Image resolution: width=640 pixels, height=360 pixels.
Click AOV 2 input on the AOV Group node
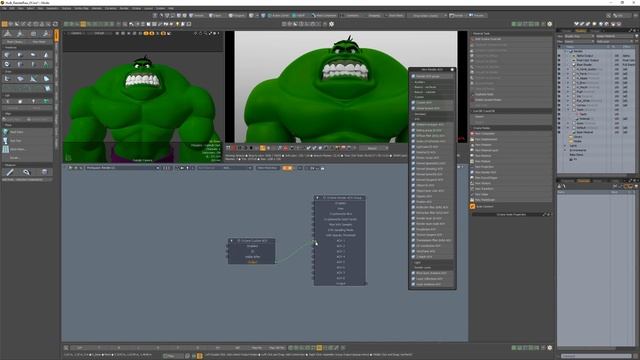pyautogui.click(x=340, y=246)
